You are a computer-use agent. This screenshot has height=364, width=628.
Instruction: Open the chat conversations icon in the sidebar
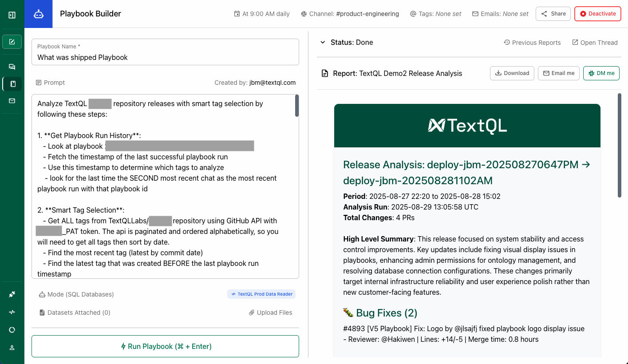[12, 66]
